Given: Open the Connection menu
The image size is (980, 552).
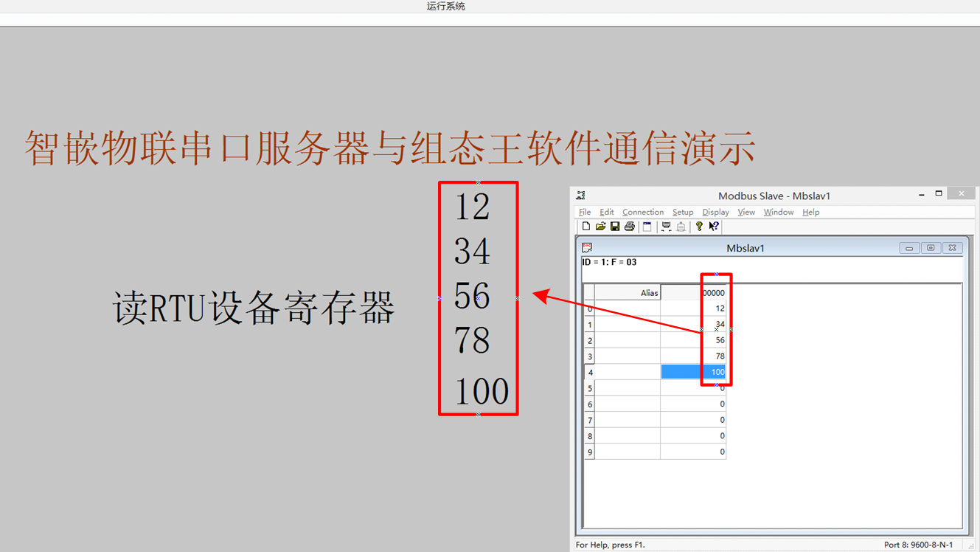Looking at the screenshot, I should pos(642,212).
